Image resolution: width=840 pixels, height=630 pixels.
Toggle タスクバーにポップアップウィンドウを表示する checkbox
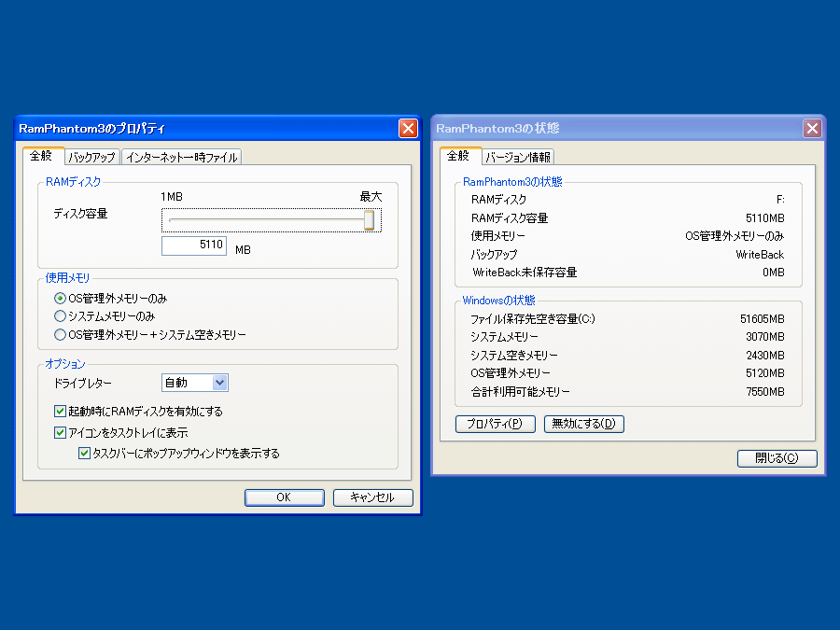click(84, 454)
